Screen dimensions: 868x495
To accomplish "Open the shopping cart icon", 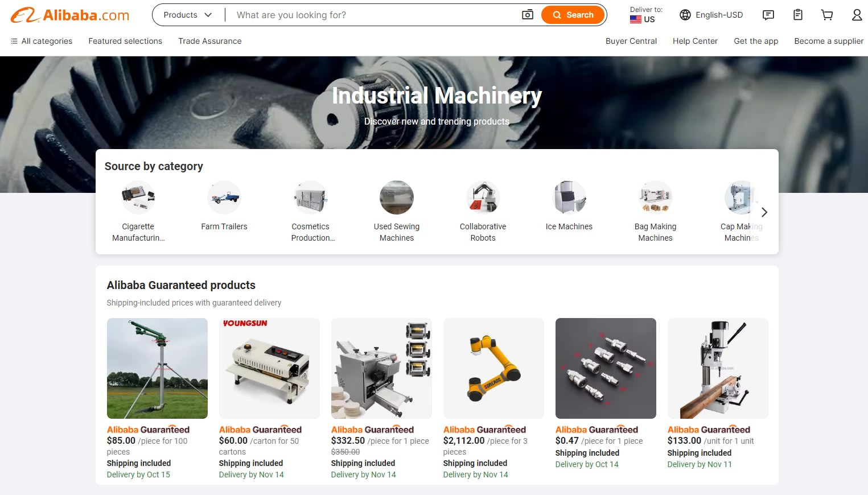I will 827,15.
